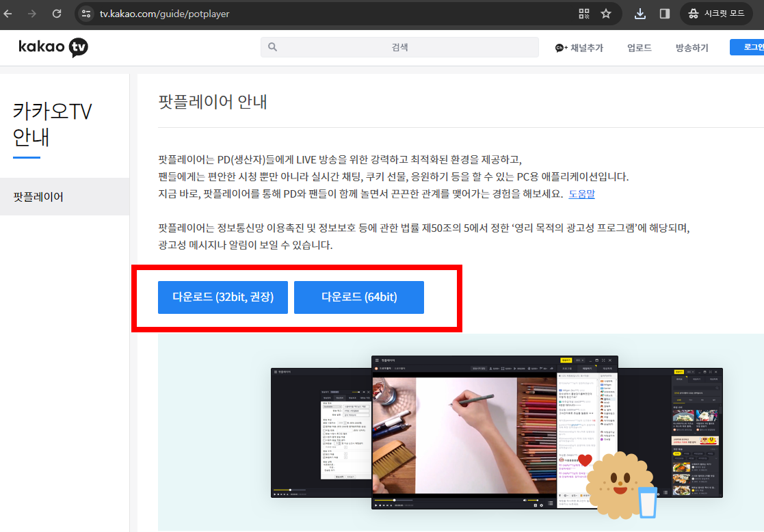The width and height of the screenshot is (764, 532).
Task: Open the 시크릿 모드 incognito indicator
Action: coord(716,13)
